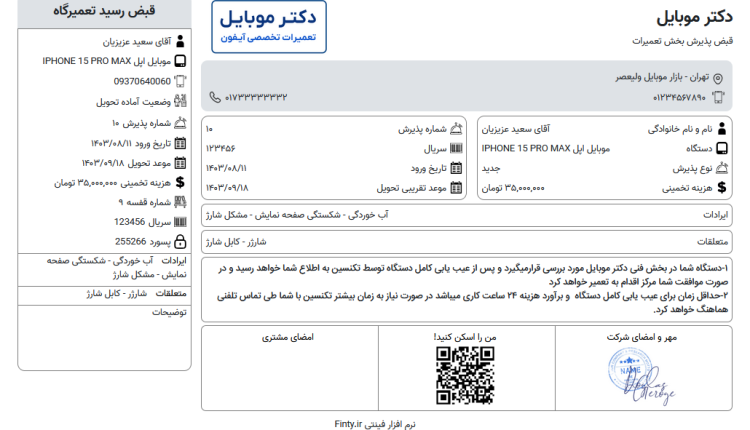
Task: Click the lock icon next to password 255266
Action: (x=181, y=241)
